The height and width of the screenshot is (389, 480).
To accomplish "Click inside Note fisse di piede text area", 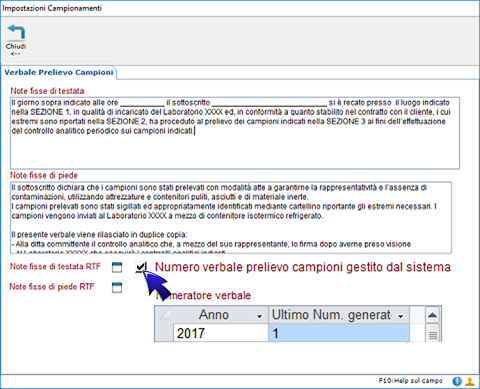I will pyautogui.click(x=231, y=218).
